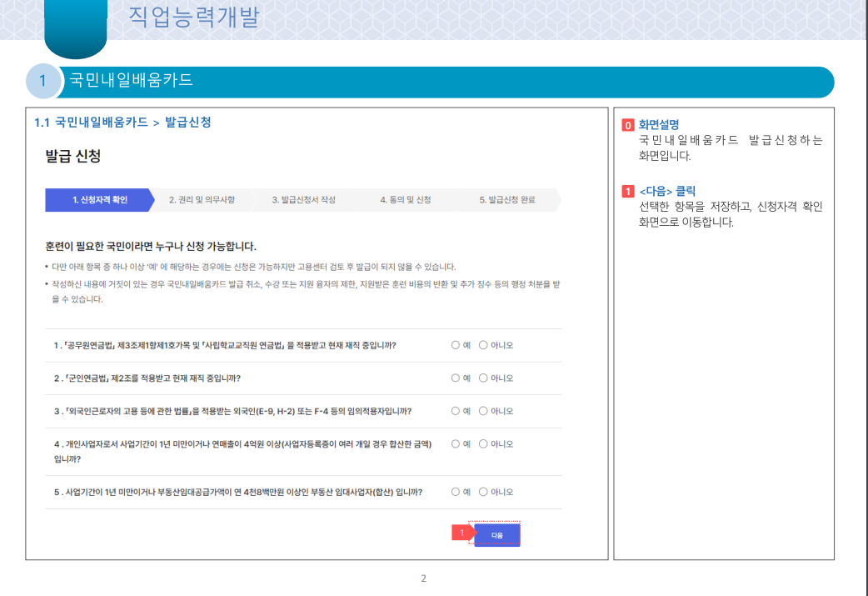Click description '국민내일배움카드 발급신청하는 화면입니다.'

tap(731, 148)
